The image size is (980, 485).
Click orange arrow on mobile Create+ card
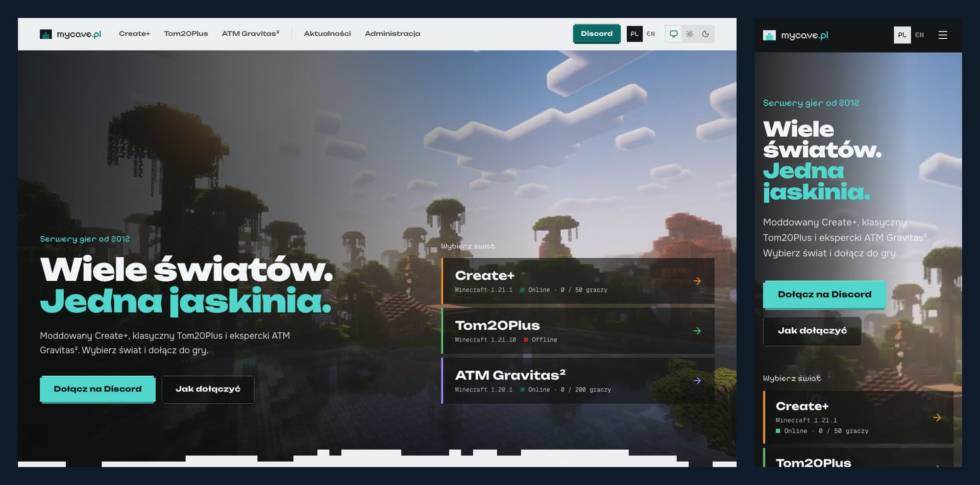point(937,417)
